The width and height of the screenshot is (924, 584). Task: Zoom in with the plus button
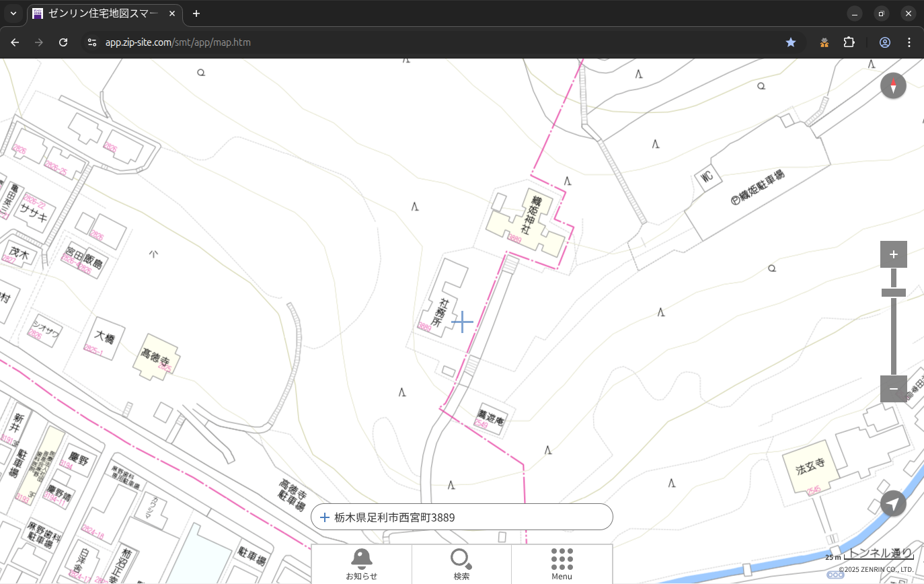893,254
